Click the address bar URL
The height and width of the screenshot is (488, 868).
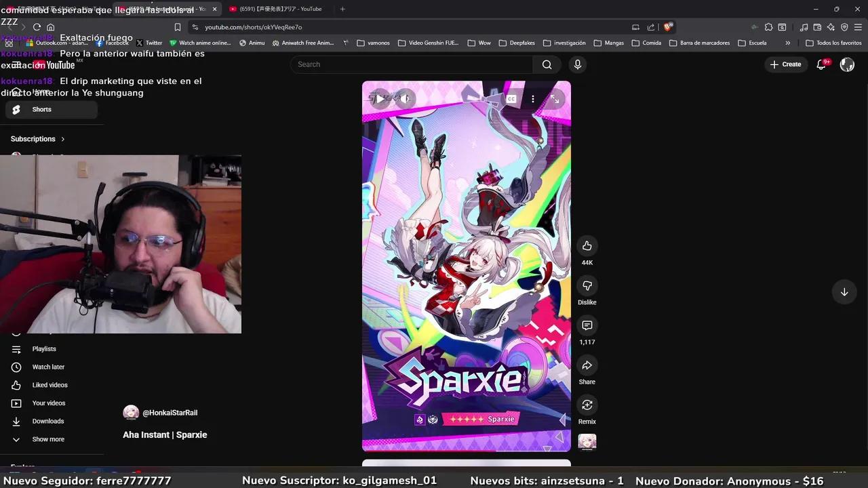pyautogui.click(x=254, y=27)
